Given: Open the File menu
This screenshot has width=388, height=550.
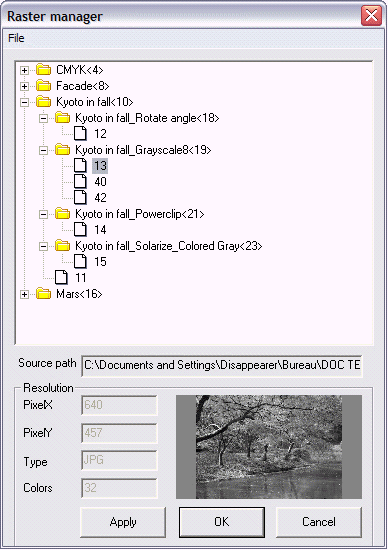Looking at the screenshot, I should click(16, 38).
